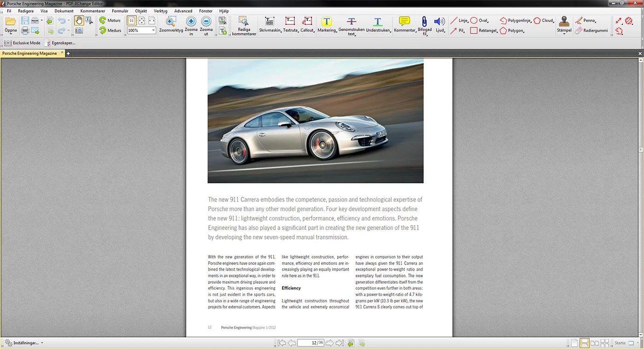Go to the first page
Screen dimensions: 644x349
pos(282,343)
